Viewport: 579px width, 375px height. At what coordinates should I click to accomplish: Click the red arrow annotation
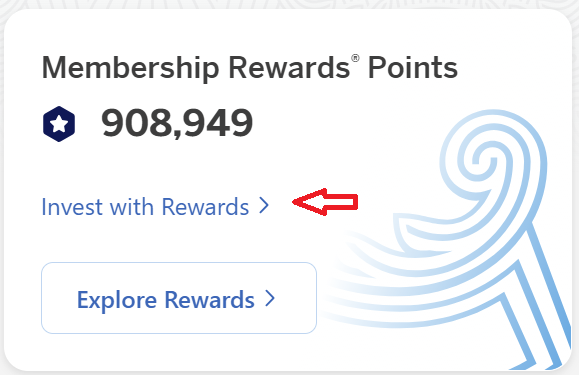click(x=325, y=202)
